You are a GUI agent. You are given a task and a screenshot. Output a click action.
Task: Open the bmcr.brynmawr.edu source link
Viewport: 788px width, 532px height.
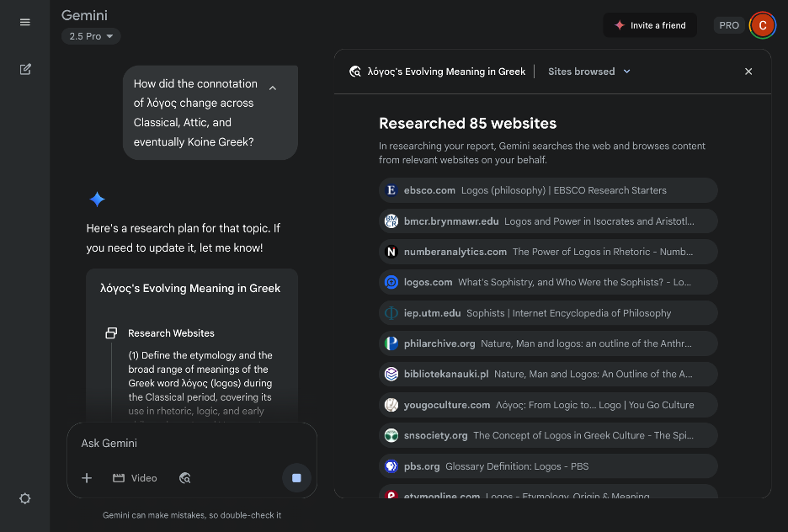coord(548,221)
